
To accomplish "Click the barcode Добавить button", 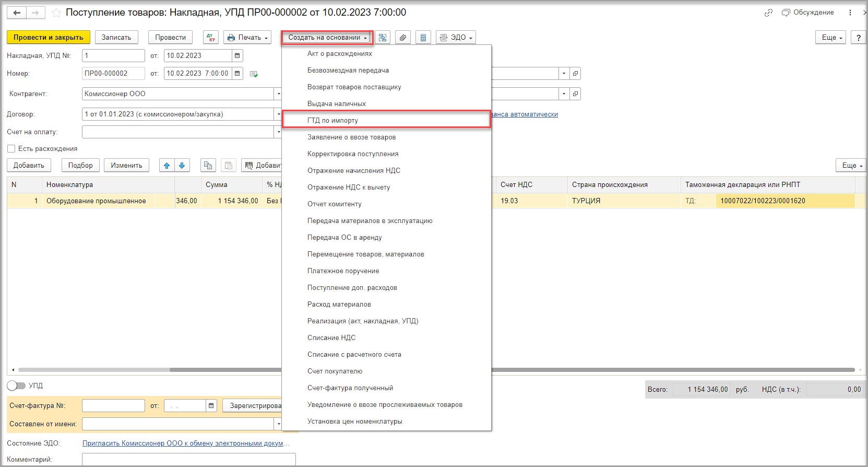I will point(261,166).
